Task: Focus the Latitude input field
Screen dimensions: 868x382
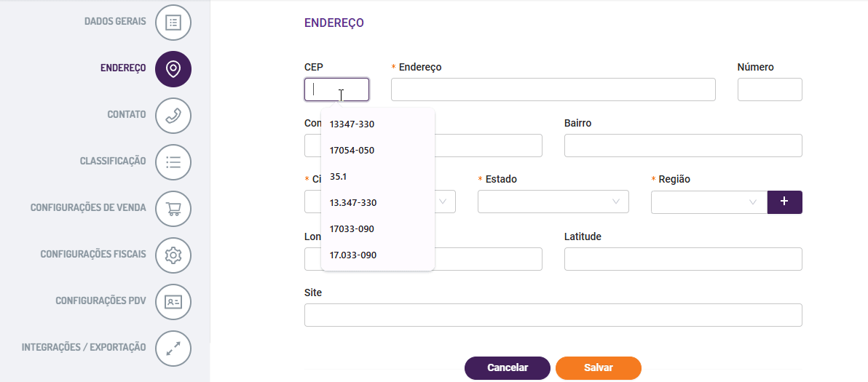Action: click(683, 259)
